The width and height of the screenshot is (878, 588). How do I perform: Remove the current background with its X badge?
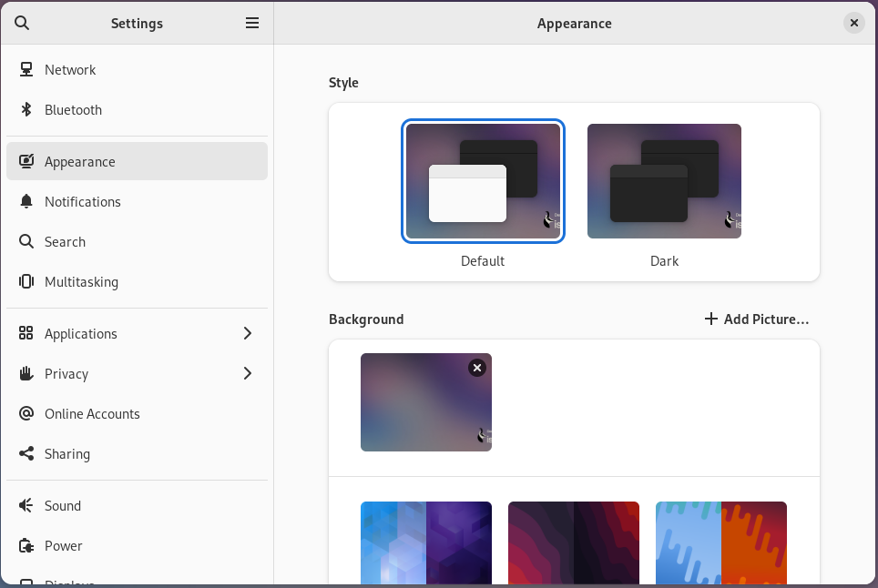pos(477,368)
